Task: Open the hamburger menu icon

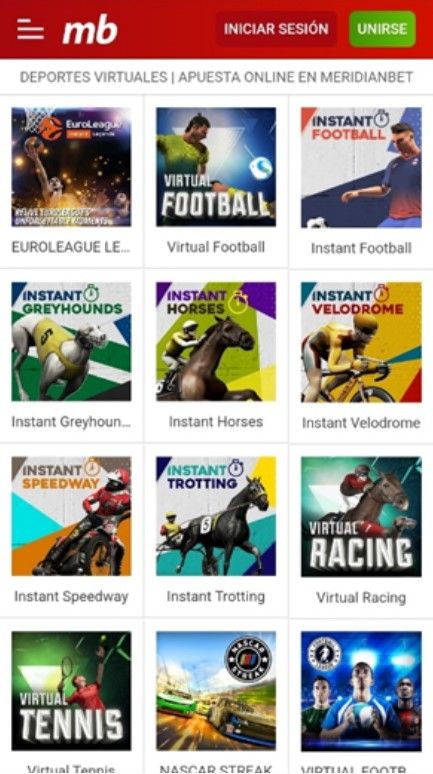Action: point(30,29)
